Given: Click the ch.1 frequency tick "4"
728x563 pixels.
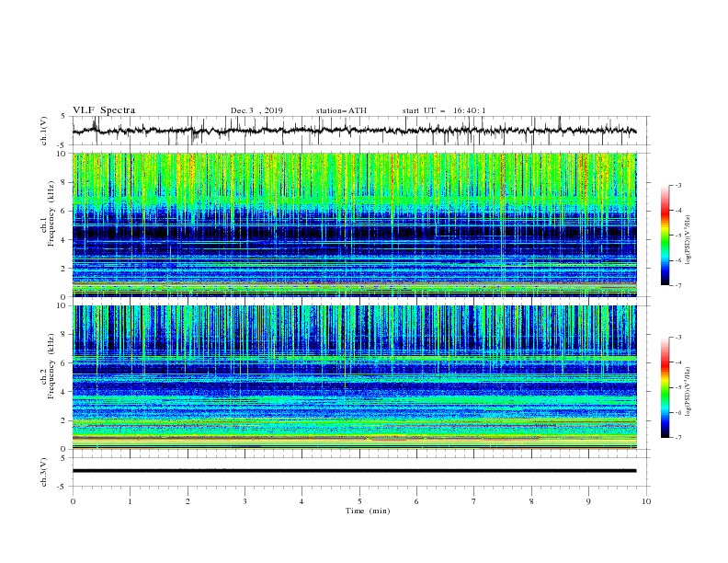Looking at the screenshot, I should (x=64, y=240).
